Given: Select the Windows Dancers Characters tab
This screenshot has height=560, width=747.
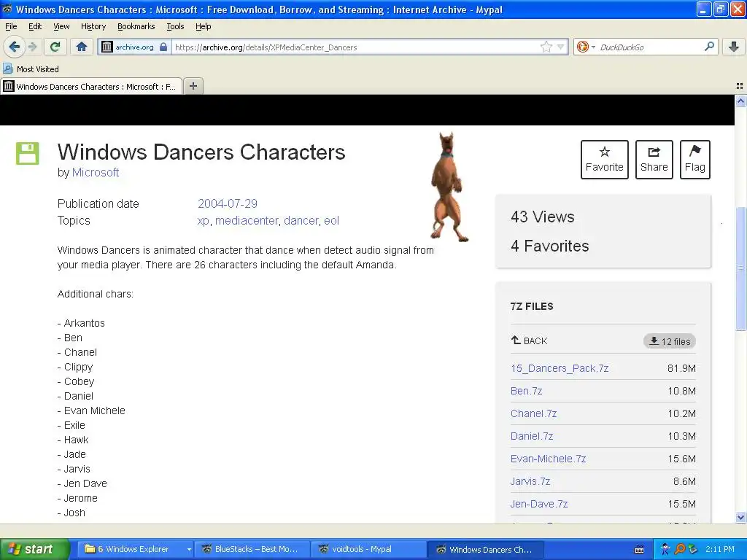Looking at the screenshot, I should (91, 86).
